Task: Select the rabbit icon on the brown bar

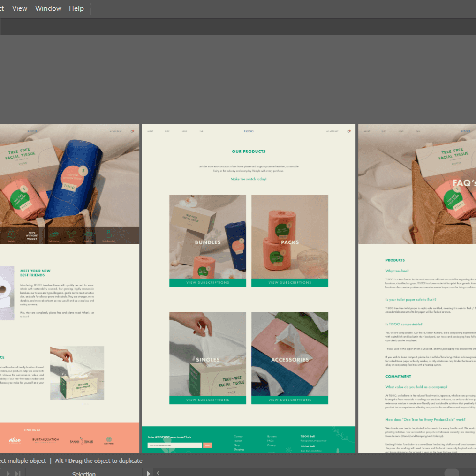Action: pyautogui.click(x=71, y=234)
